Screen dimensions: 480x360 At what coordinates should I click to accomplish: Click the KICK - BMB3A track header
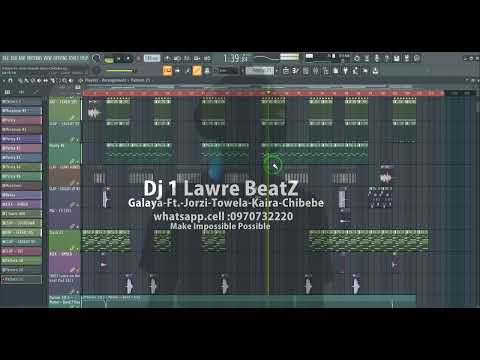64,263
